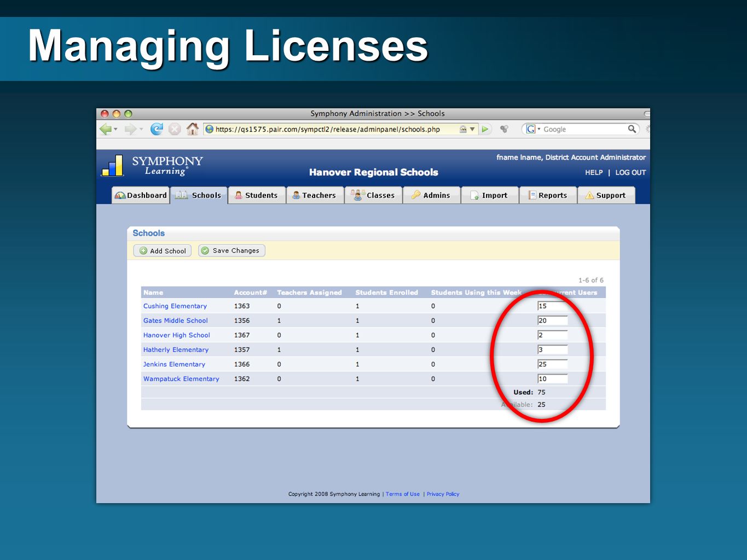Open the Cushing Elementary school link
747x560 pixels.
click(175, 306)
